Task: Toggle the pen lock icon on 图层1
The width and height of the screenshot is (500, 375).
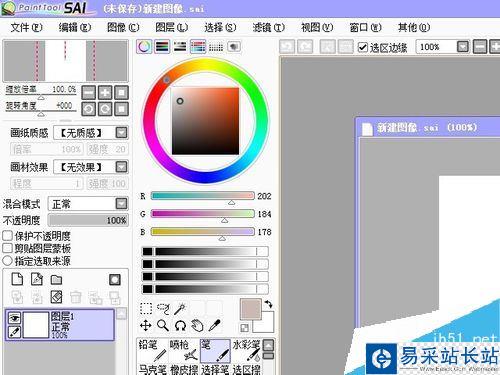Action: (14, 332)
